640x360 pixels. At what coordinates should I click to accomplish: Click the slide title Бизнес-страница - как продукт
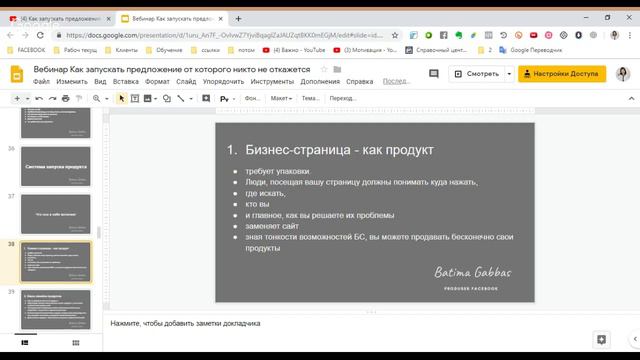pos(339,150)
